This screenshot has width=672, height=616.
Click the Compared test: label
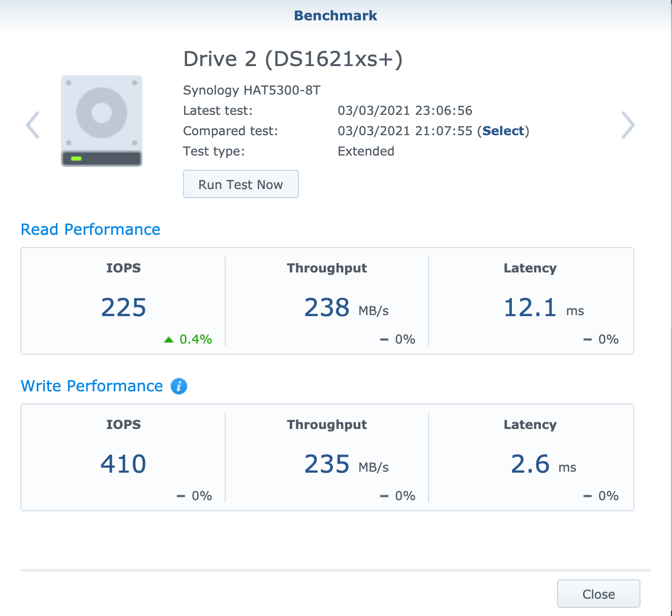231,131
